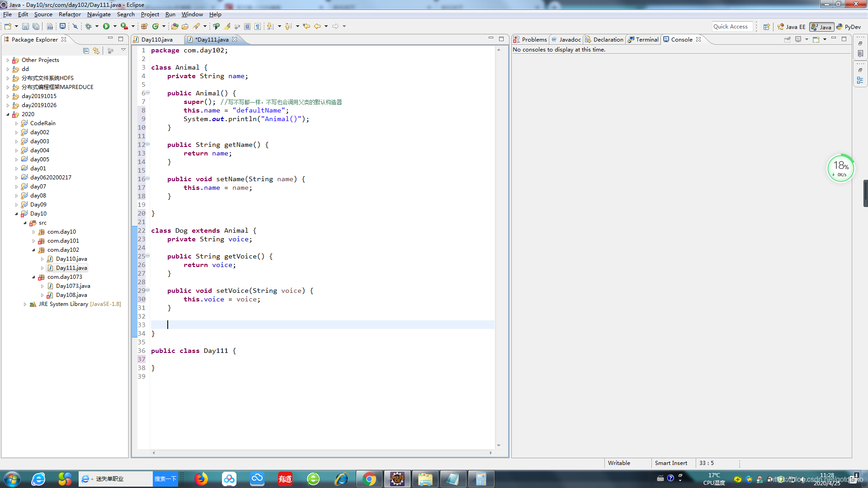Screen dimensions: 868x488
Task: Open the Debug dropdown arrow
Action: (x=97, y=27)
